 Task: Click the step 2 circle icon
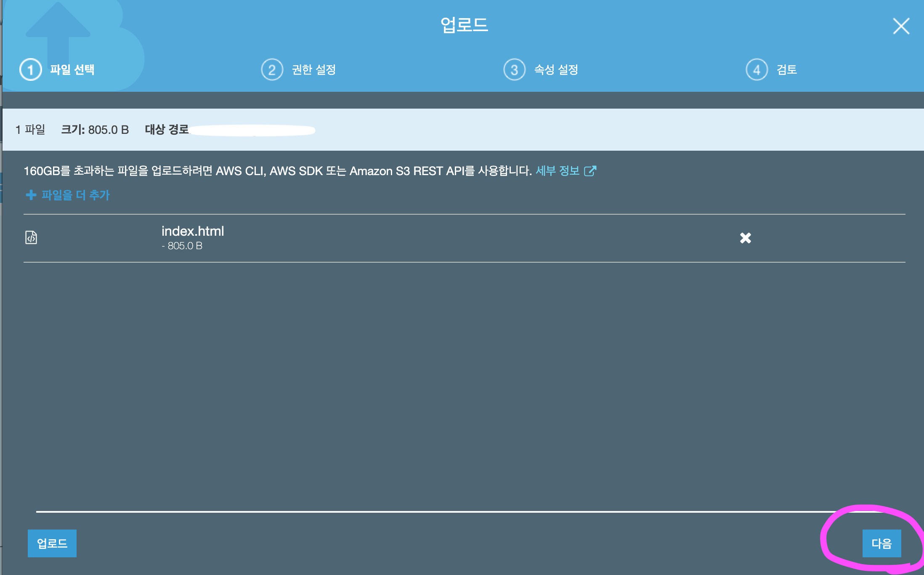click(x=272, y=70)
